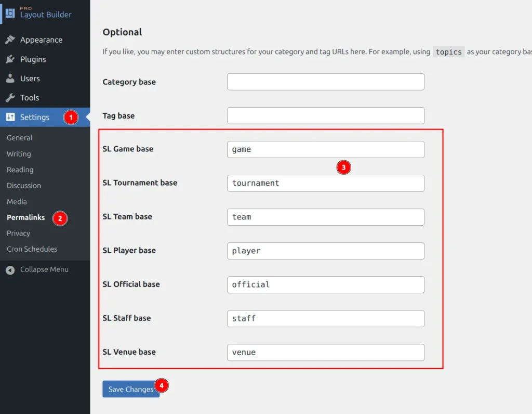Click the Layout Builder grid icon
Screen dimensions: 532x414
(10, 13)
